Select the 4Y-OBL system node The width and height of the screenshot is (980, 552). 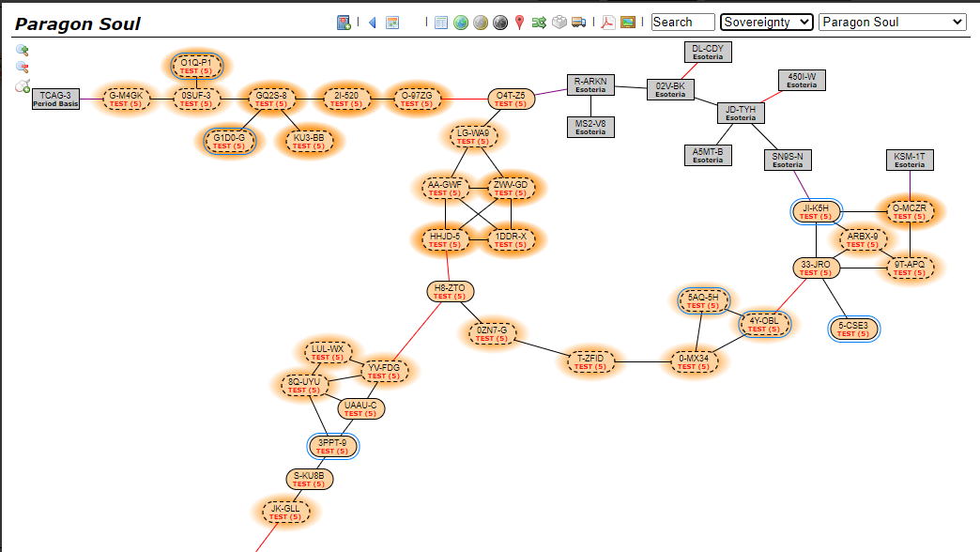click(x=764, y=324)
